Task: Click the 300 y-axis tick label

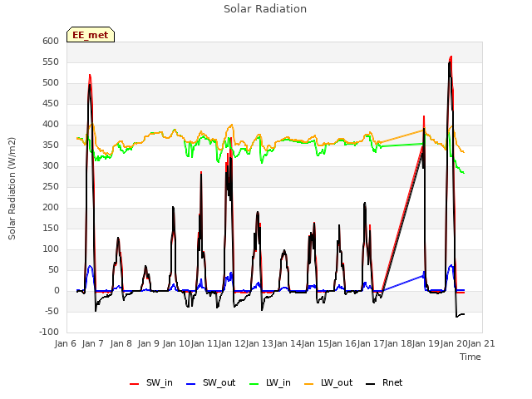Action: 51,166
